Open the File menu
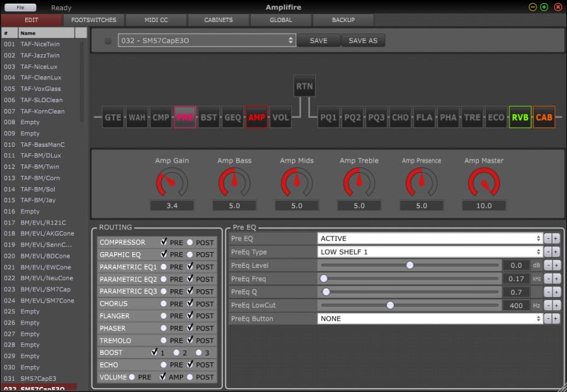The image size is (567, 392). pyautogui.click(x=20, y=7)
